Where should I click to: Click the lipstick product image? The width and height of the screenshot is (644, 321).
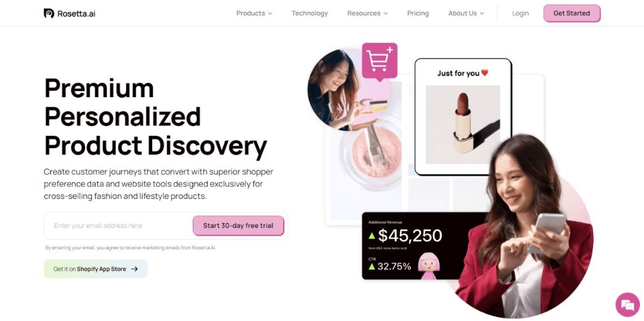coord(463,124)
